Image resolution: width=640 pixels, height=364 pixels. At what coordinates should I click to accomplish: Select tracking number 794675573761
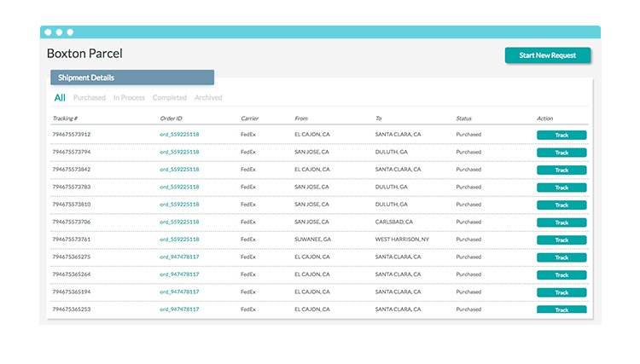(x=72, y=240)
